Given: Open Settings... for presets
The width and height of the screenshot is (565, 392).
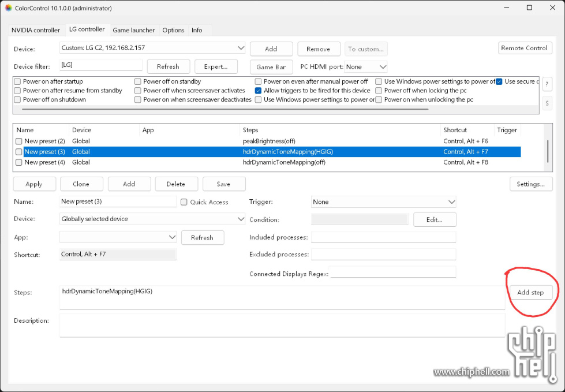Looking at the screenshot, I should coord(531,184).
